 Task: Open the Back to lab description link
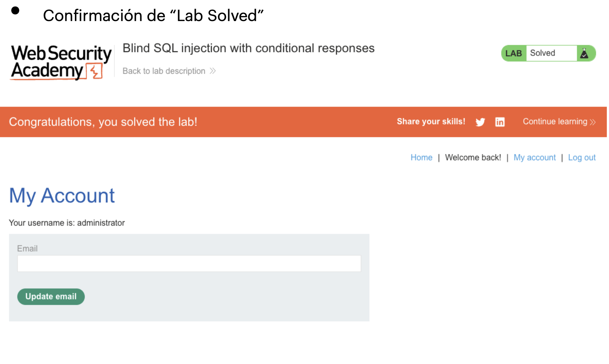pyautogui.click(x=164, y=71)
